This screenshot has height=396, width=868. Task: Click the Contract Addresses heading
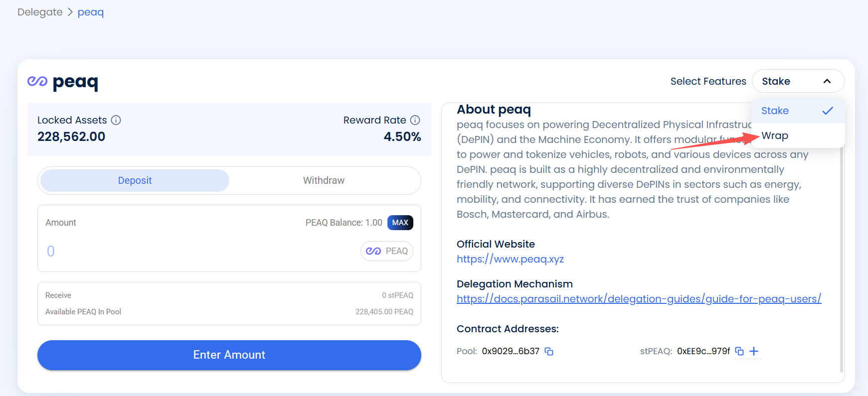tap(508, 329)
